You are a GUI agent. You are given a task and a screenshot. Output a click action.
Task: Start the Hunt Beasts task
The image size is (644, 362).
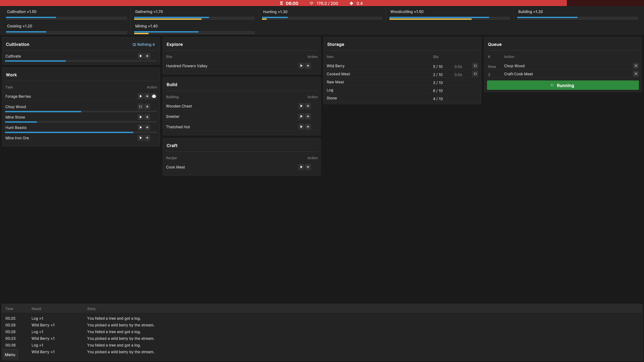pyautogui.click(x=141, y=127)
